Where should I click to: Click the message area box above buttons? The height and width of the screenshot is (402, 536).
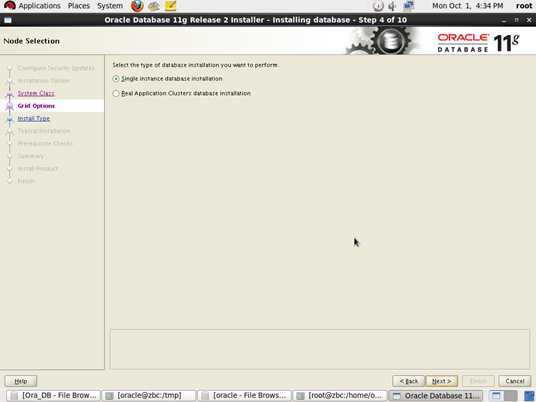click(x=320, y=349)
